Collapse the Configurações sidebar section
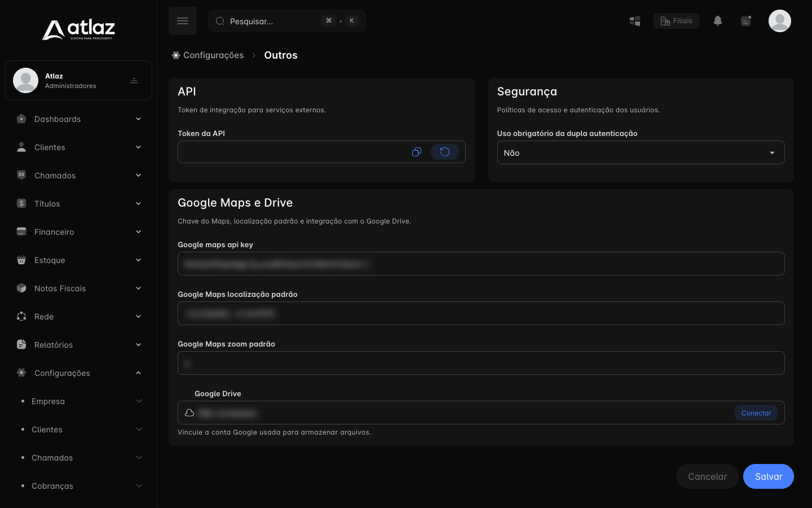This screenshot has width=812, height=508. click(138, 373)
